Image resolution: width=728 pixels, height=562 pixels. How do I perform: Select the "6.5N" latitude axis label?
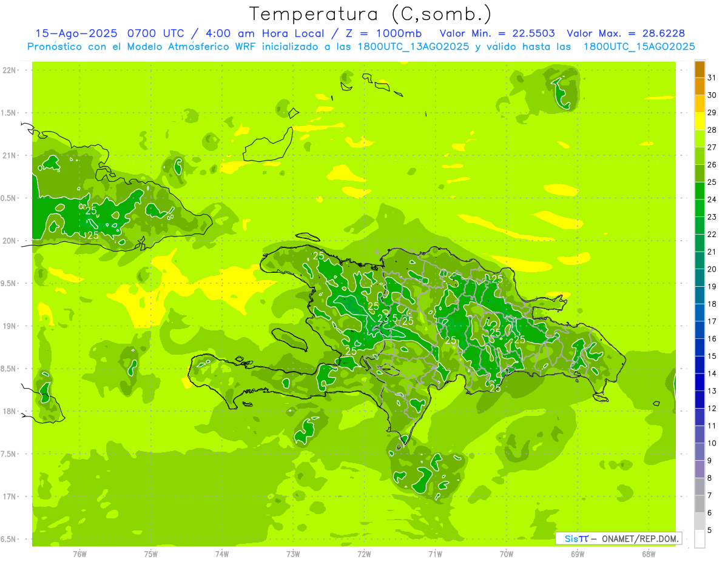coord(9,539)
